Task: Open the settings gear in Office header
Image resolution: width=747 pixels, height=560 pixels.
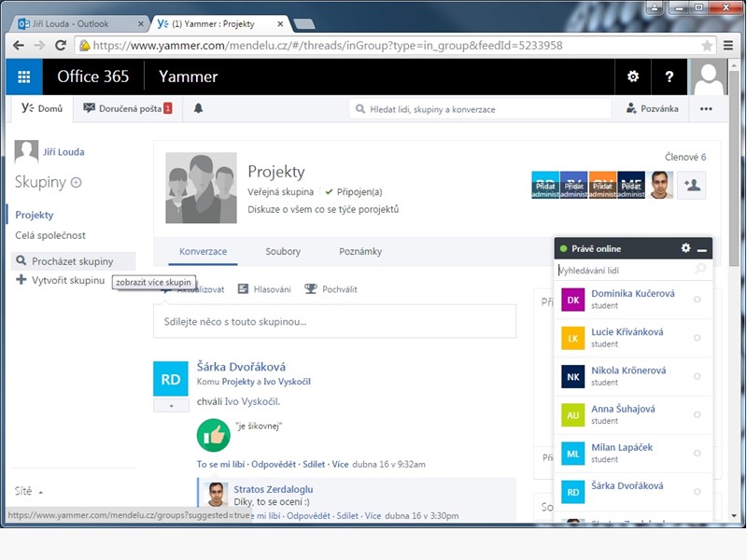Action: [633, 77]
